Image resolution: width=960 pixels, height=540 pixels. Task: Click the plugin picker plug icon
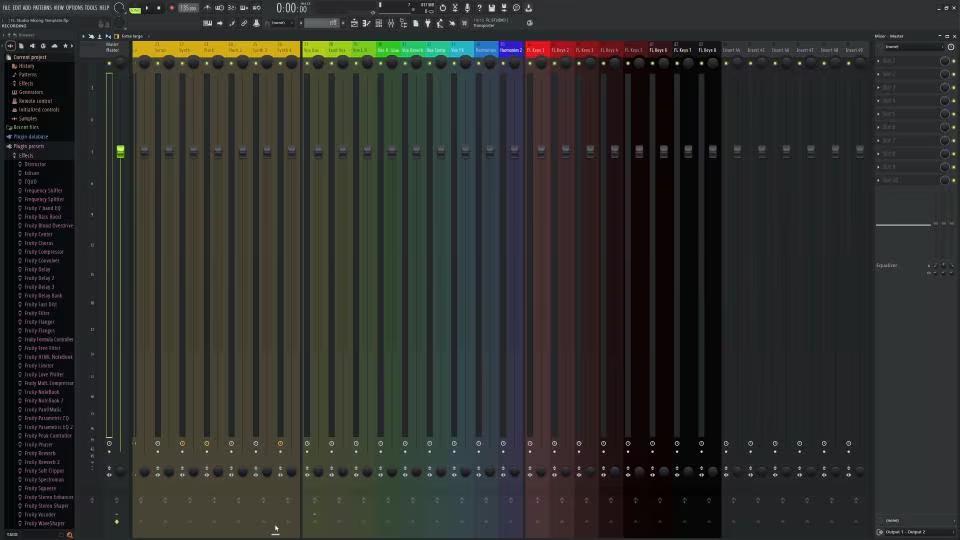tap(427, 23)
